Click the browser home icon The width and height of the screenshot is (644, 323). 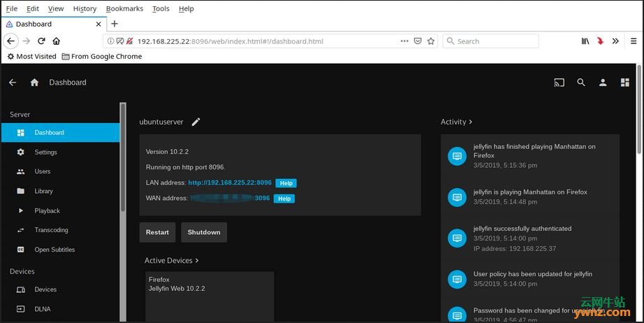[57, 41]
